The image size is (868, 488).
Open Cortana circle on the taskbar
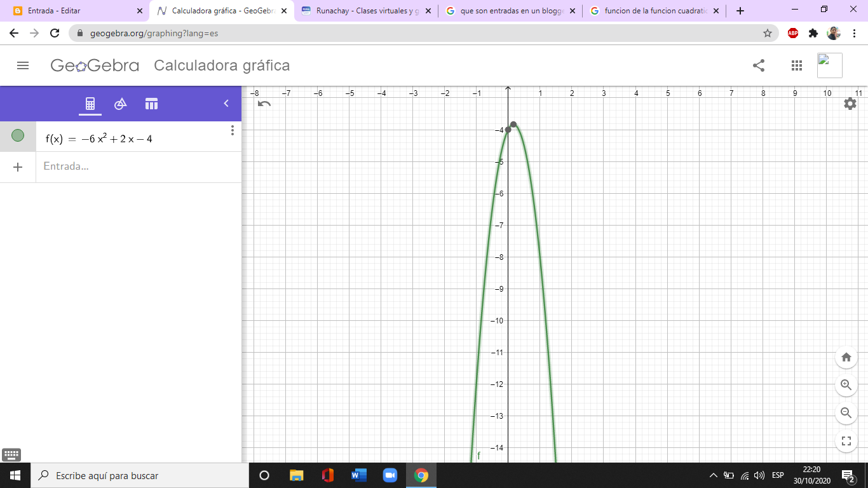pyautogui.click(x=264, y=475)
